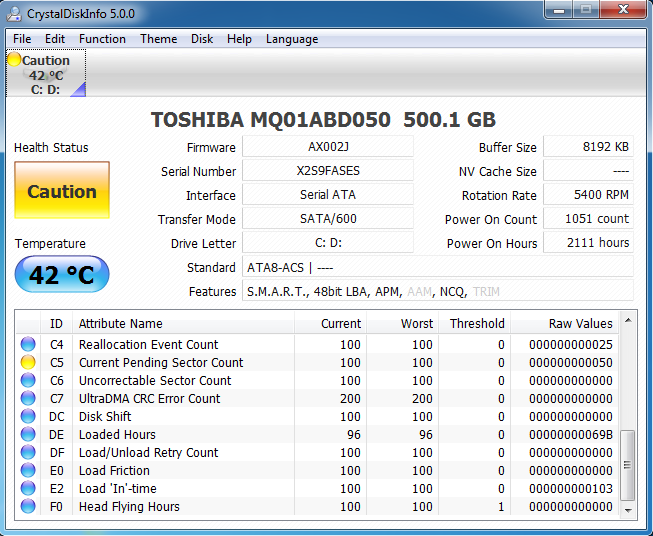Click raw value 000000000103
The width and height of the screenshot is (653, 536).
point(571,488)
